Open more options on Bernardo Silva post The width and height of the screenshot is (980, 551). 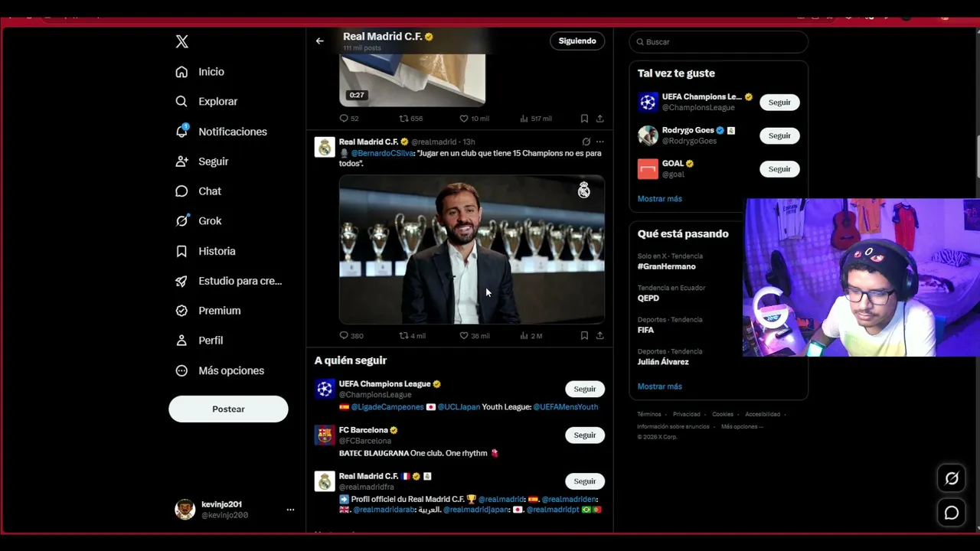tap(599, 142)
